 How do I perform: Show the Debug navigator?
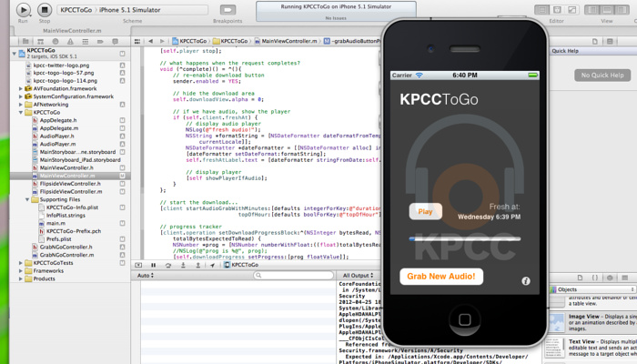[85, 42]
